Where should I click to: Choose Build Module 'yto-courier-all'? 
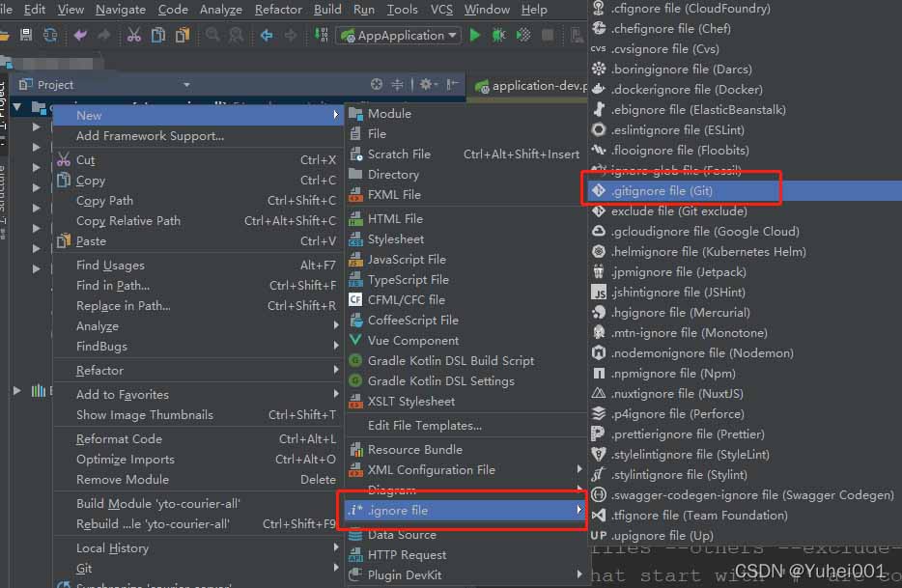click(x=199, y=503)
